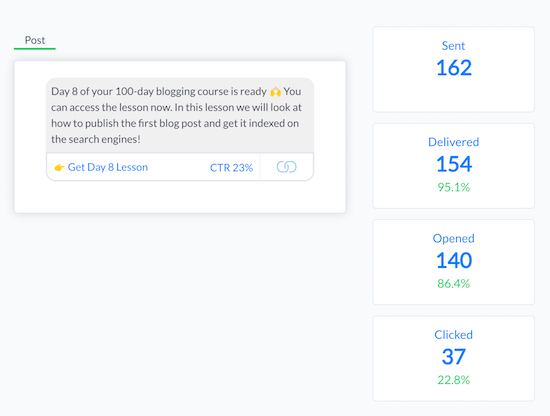
Task: Click empty area of post preview card
Action: 180,197
